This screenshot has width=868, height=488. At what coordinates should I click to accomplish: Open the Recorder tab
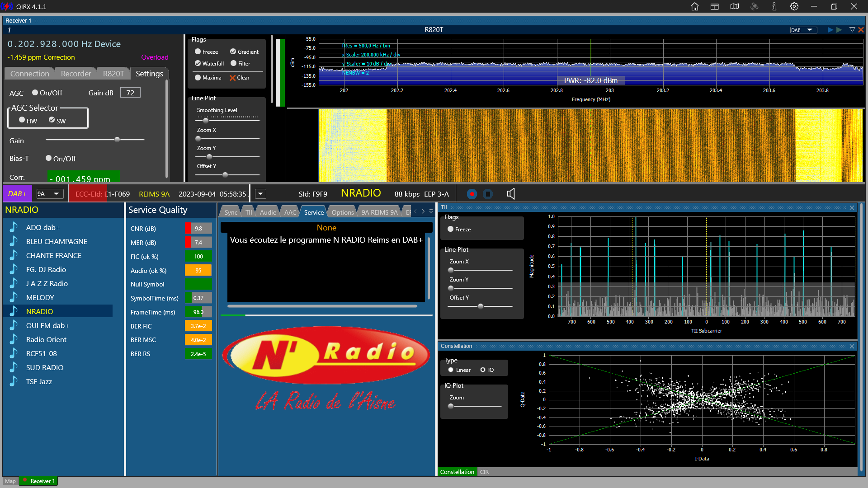[x=76, y=74]
